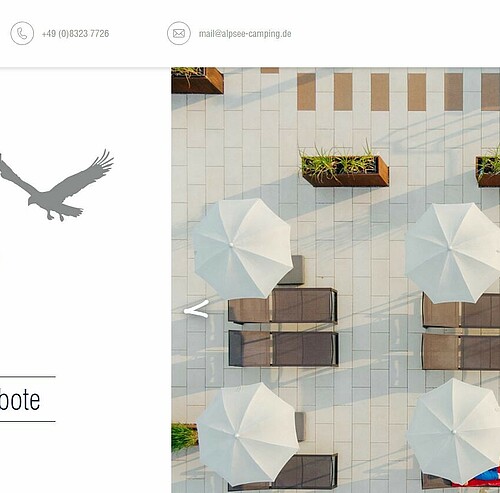Call the number +49 (0)8323 7726
The image size is (500, 493).
coord(75,34)
